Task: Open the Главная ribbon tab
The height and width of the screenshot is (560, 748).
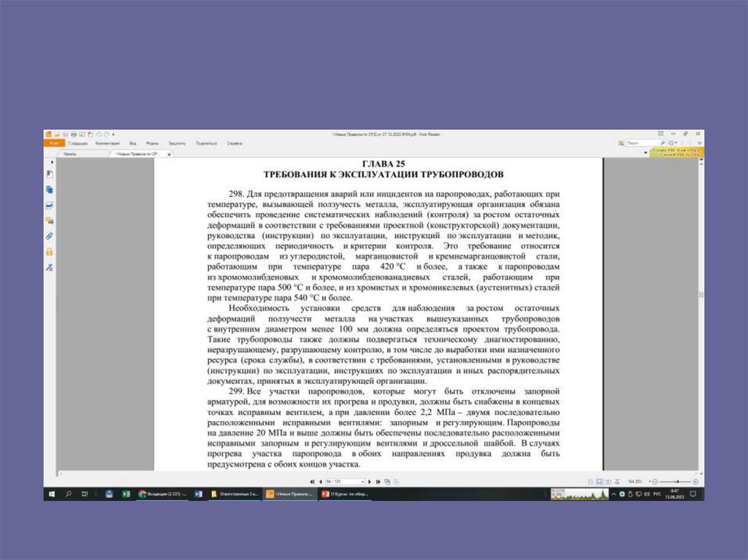Action: click(77, 143)
